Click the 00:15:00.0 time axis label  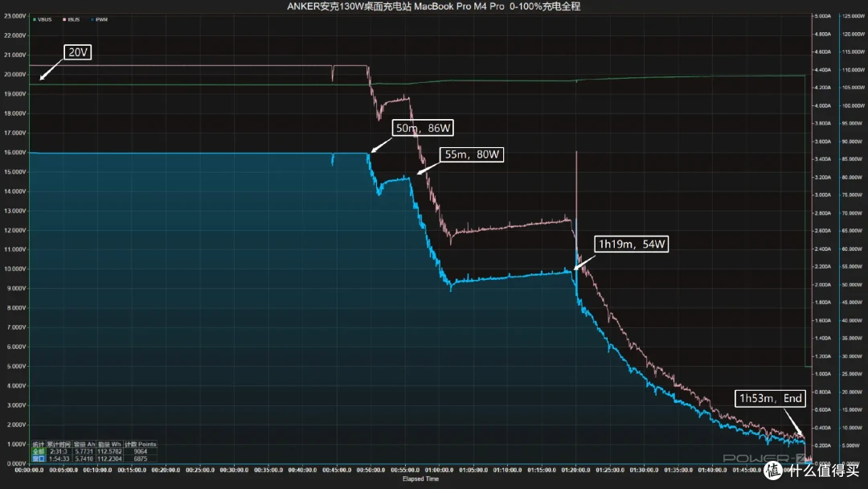point(132,471)
